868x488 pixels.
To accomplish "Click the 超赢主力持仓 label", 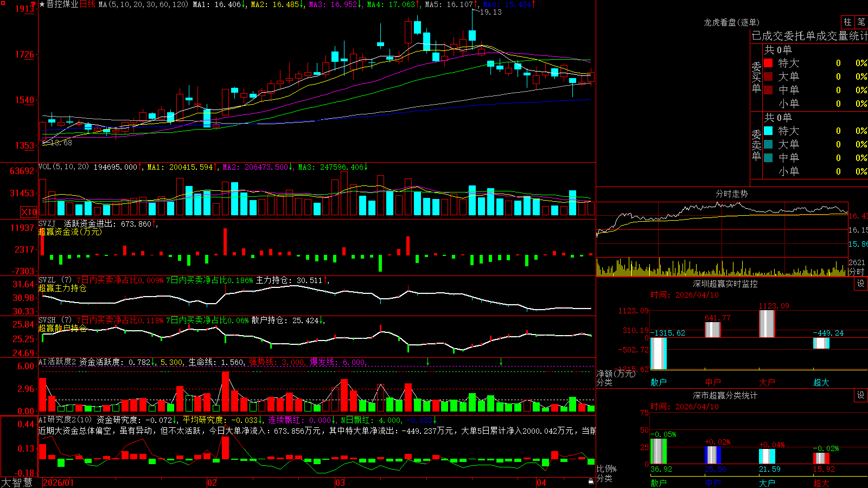I will click(x=62, y=288).
